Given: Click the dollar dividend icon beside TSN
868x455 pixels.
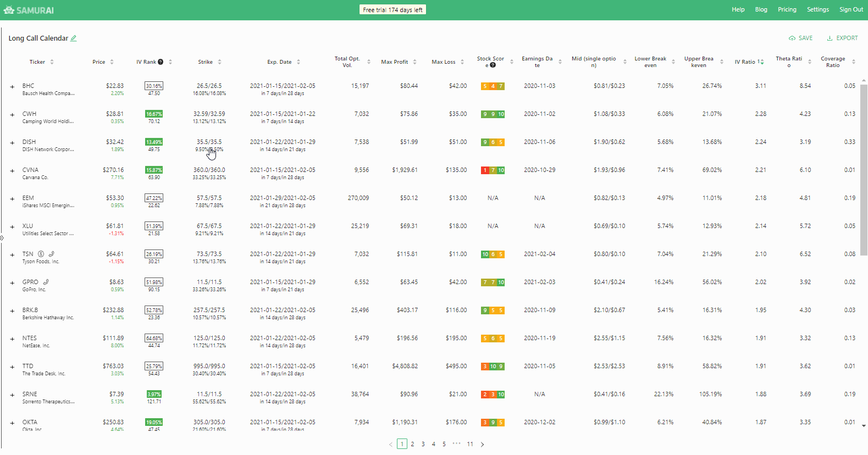Looking at the screenshot, I should pos(41,254).
